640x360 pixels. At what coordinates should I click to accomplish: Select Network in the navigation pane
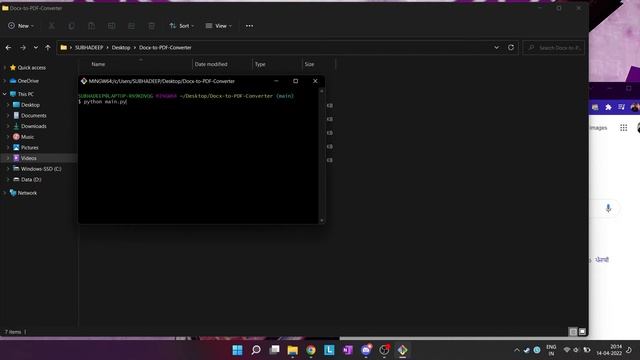pos(27,193)
